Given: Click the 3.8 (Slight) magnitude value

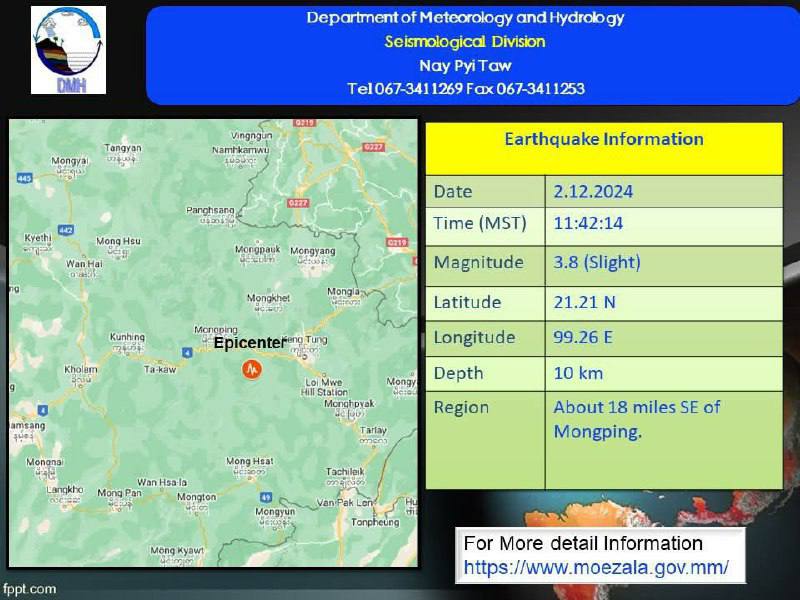Looking at the screenshot, I should 597,263.
